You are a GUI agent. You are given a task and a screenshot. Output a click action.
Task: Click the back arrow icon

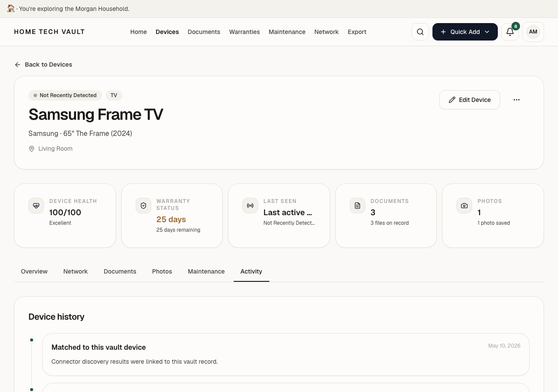click(x=17, y=64)
